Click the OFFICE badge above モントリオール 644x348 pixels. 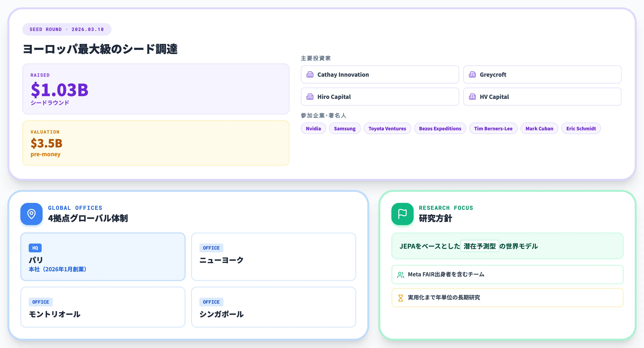point(40,302)
